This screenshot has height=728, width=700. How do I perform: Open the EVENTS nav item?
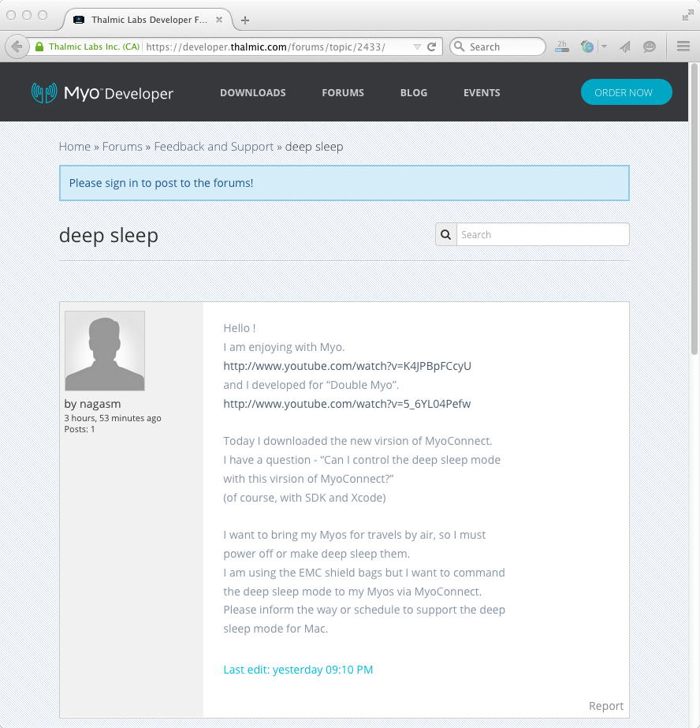(x=482, y=92)
